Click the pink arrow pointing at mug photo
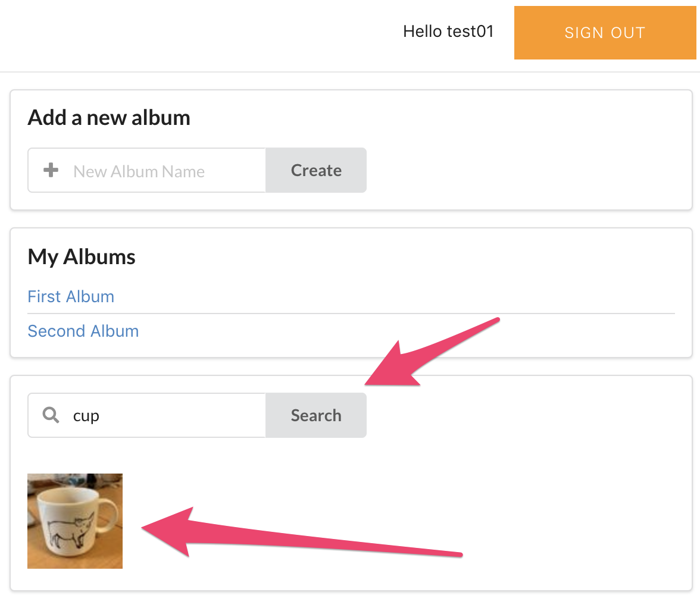 click(x=302, y=532)
